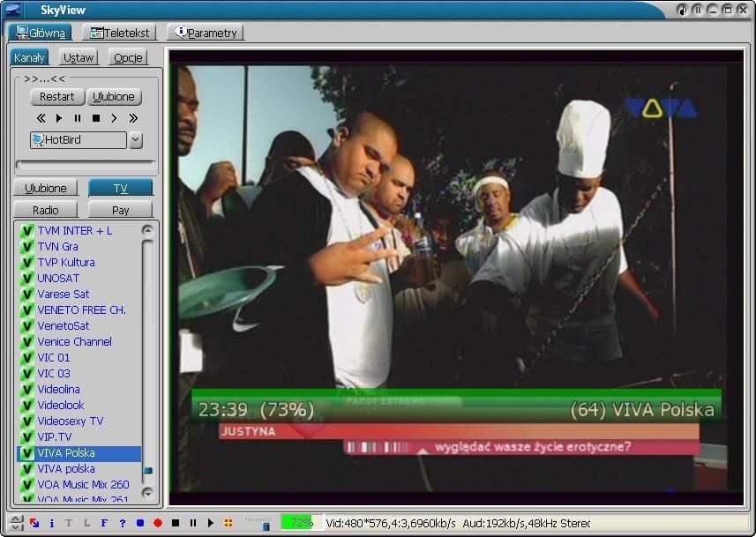
Task: Select channel 'VenetoSat'
Action: (64, 326)
